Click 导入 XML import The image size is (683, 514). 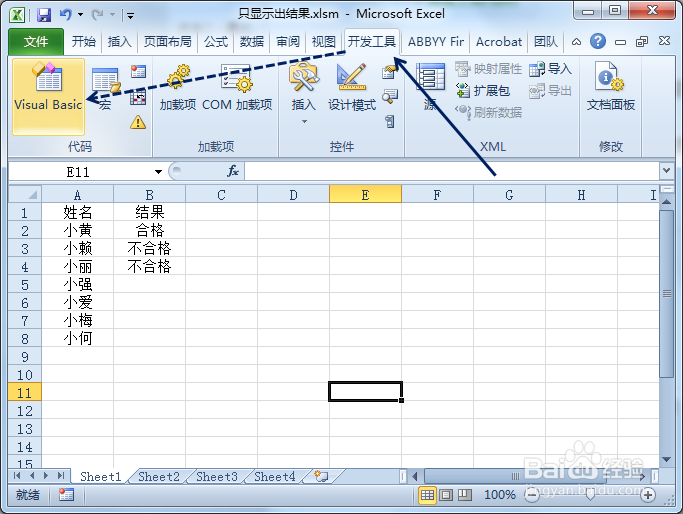point(550,68)
